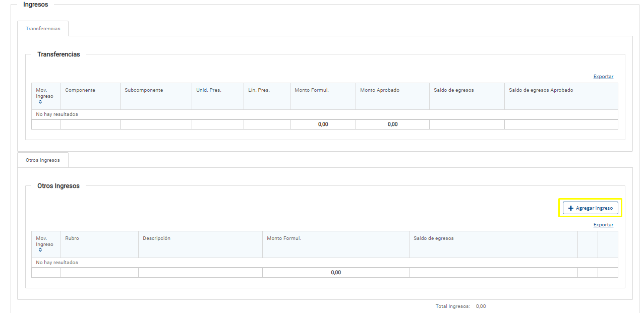The height and width of the screenshot is (313, 644).
Task: Export the Transferencias table via Exportar link
Action: click(x=603, y=77)
